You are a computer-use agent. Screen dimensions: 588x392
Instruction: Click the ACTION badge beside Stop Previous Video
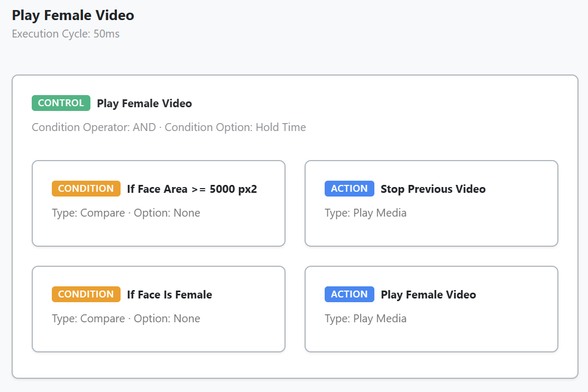tap(349, 189)
